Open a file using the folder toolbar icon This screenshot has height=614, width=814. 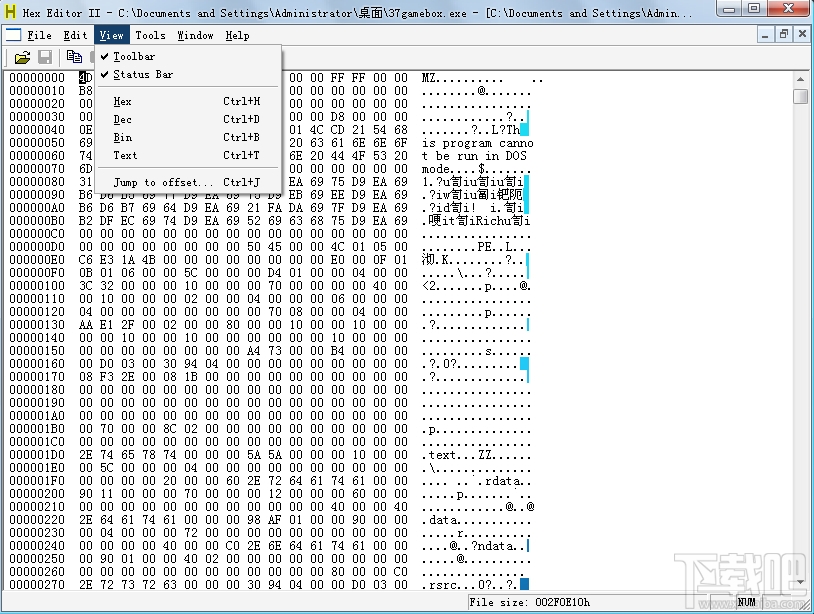[23, 57]
